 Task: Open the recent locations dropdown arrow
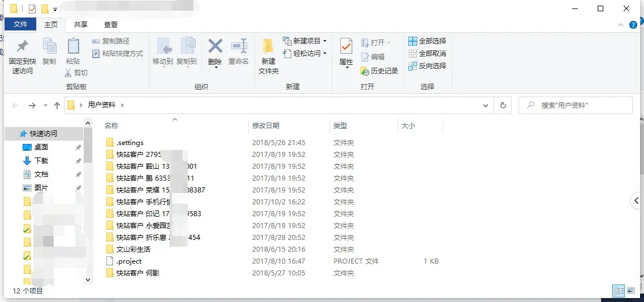click(x=46, y=106)
